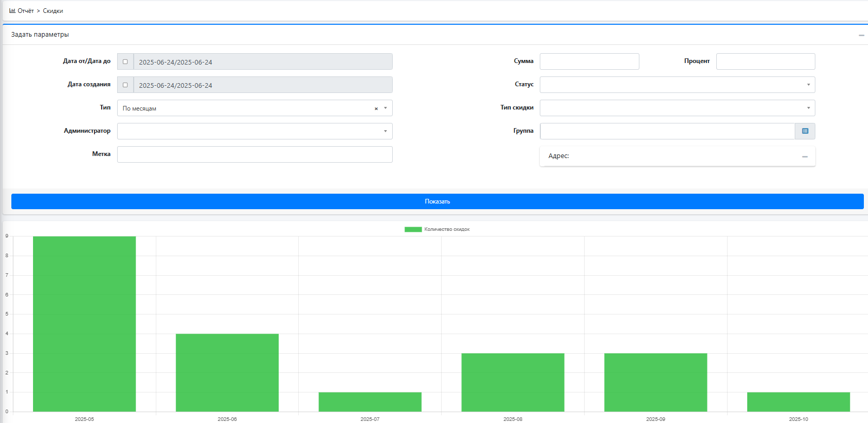Focus the Процент input field
Viewport: 868px width, 423px height.
765,61
